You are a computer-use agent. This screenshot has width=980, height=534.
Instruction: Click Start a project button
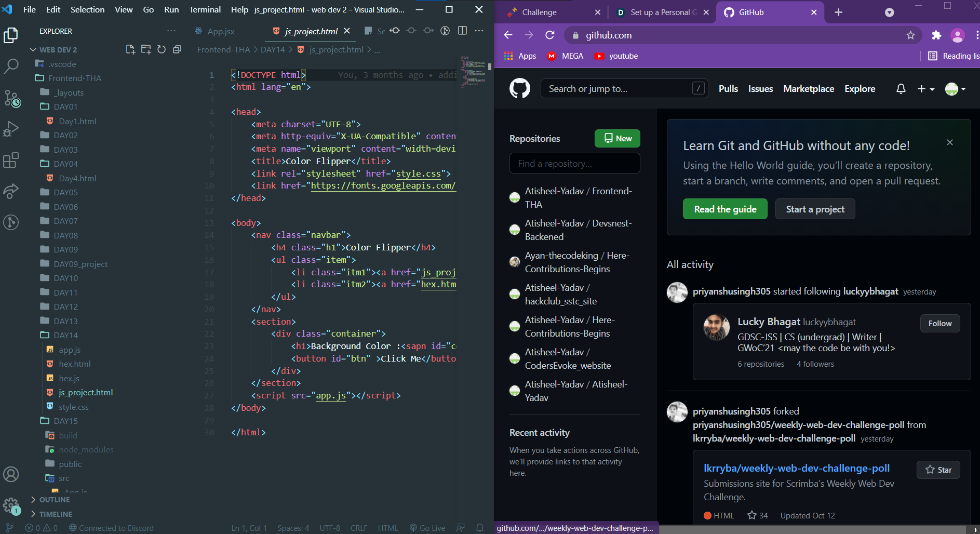815,209
